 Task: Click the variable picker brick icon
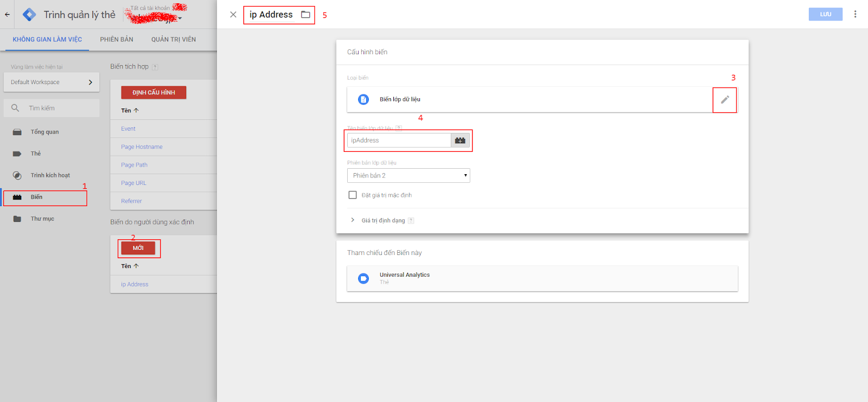click(x=460, y=141)
